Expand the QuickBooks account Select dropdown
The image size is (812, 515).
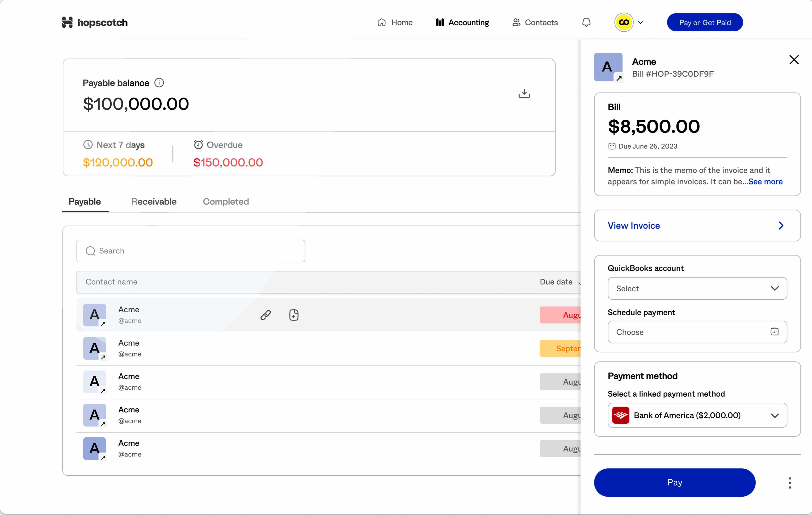click(x=697, y=288)
